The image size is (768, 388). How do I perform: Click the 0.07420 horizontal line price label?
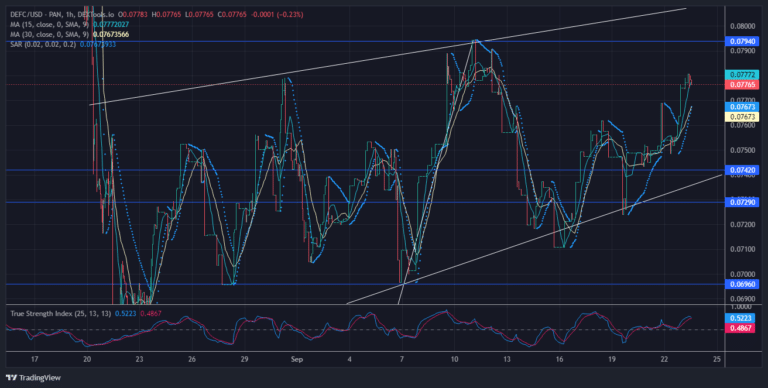point(742,170)
